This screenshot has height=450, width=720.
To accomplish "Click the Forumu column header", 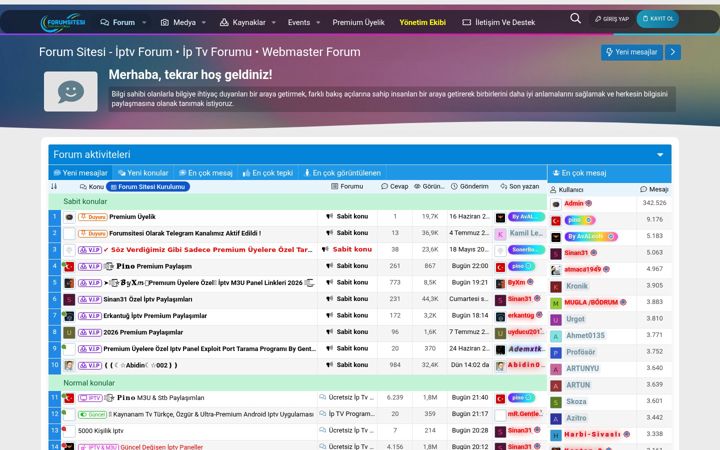I will click(x=347, y=186).
